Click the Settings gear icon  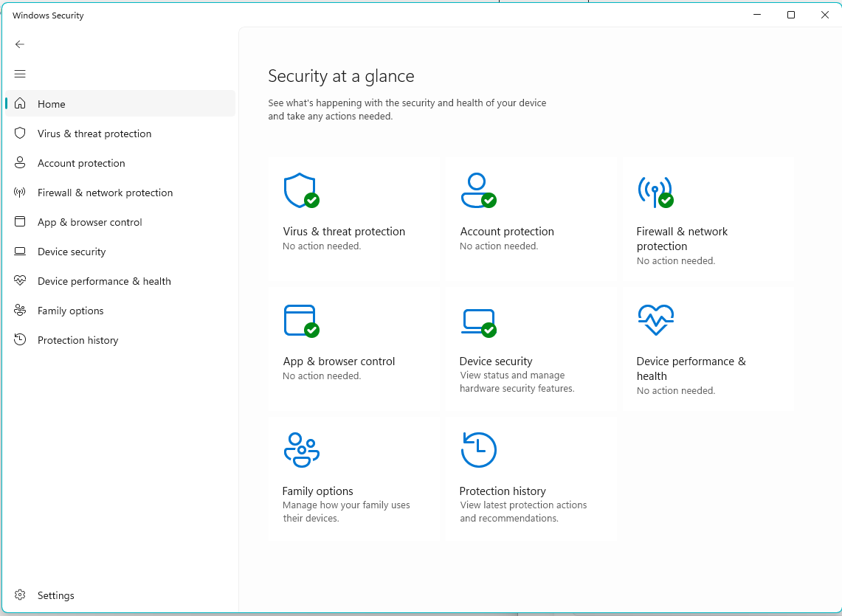tap(20, 595)
